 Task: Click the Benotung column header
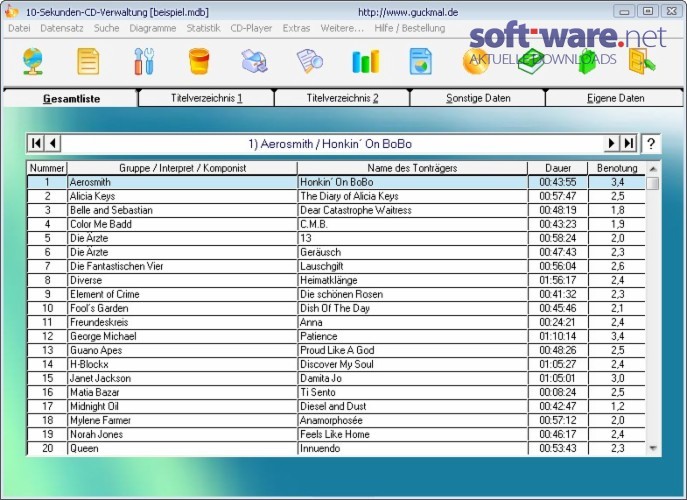coord(617,168)
